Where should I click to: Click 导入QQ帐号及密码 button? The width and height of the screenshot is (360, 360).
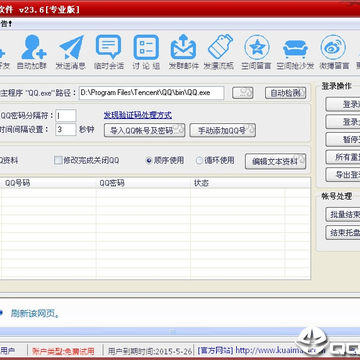coord(145,130)
